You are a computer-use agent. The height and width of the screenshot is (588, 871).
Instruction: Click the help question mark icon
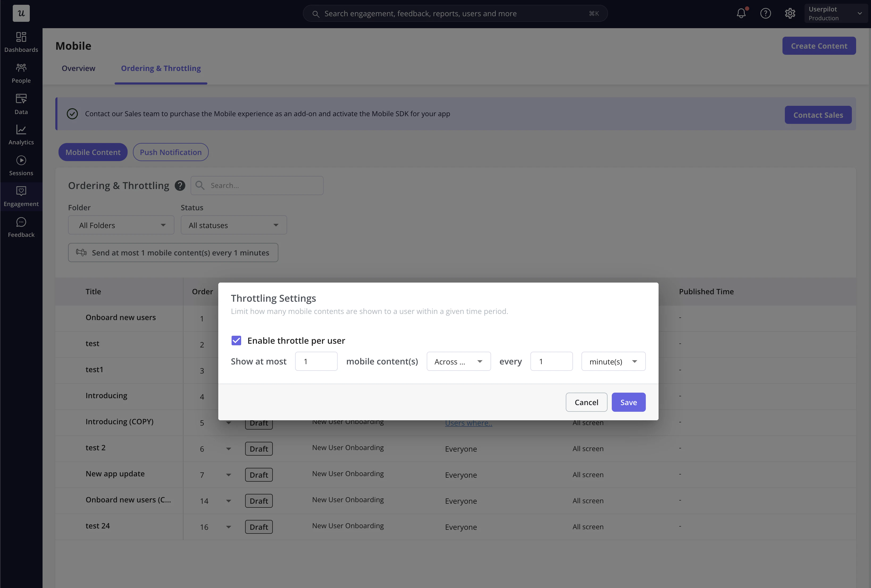(x=765, y=14)
